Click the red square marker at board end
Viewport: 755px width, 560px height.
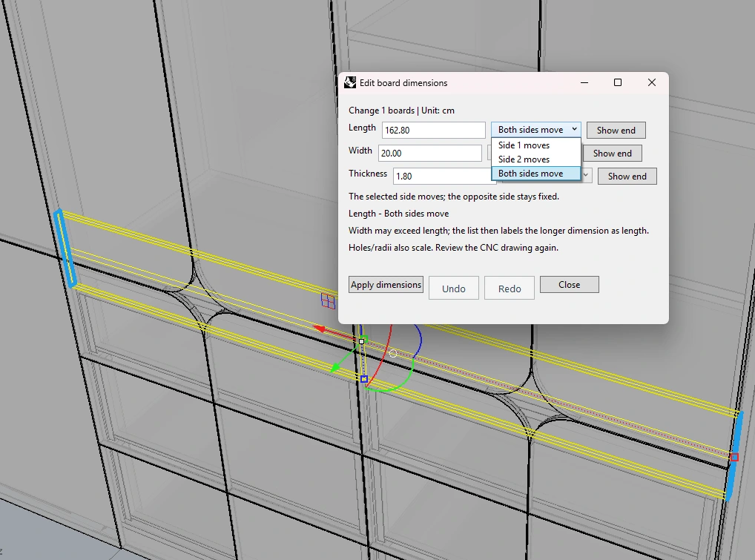coord(734,458)
